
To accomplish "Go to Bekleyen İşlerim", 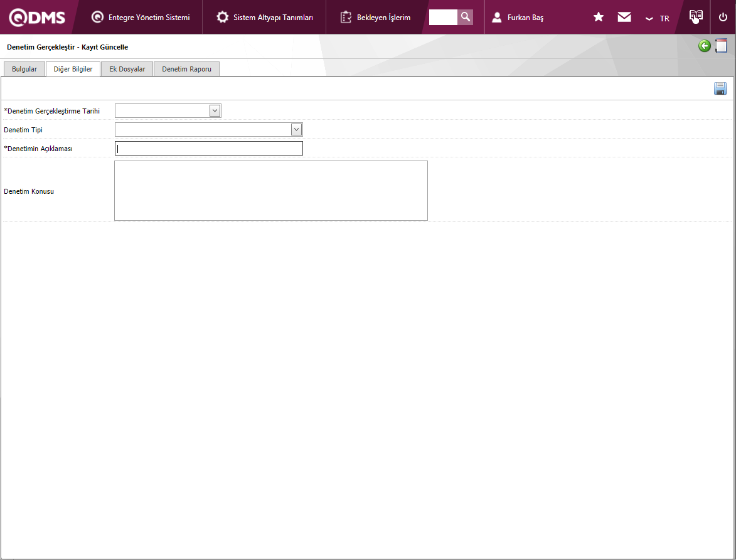I will [376, 18].
